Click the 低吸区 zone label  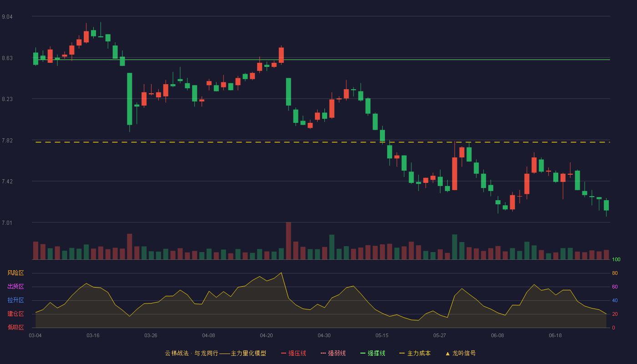(15, 328)
